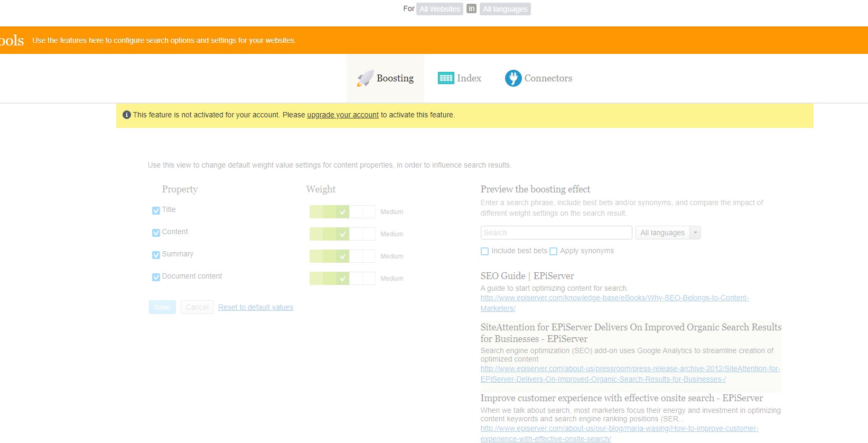This screenshot has height=443, width=868.
Task: Click the info icon in yellow notice
Action: [x=127, y=115]
